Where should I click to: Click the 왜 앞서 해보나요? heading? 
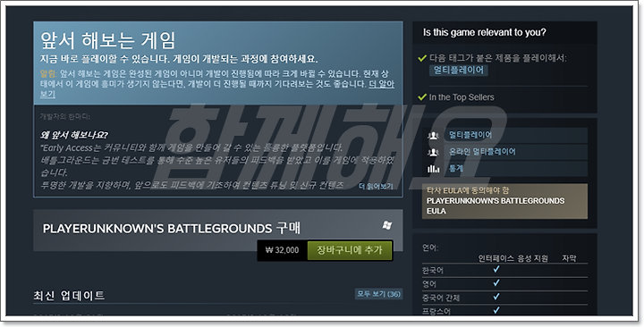[74, 135]
